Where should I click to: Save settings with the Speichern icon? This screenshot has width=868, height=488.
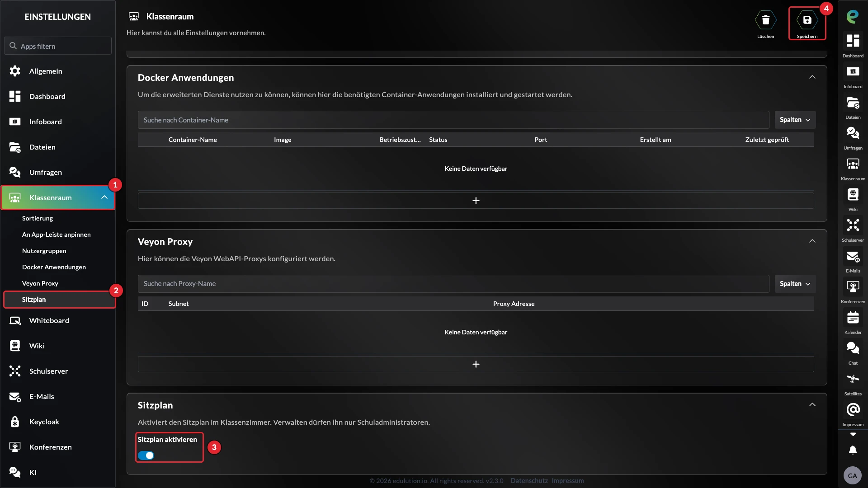pyautogui.click(x=807, y=20)
